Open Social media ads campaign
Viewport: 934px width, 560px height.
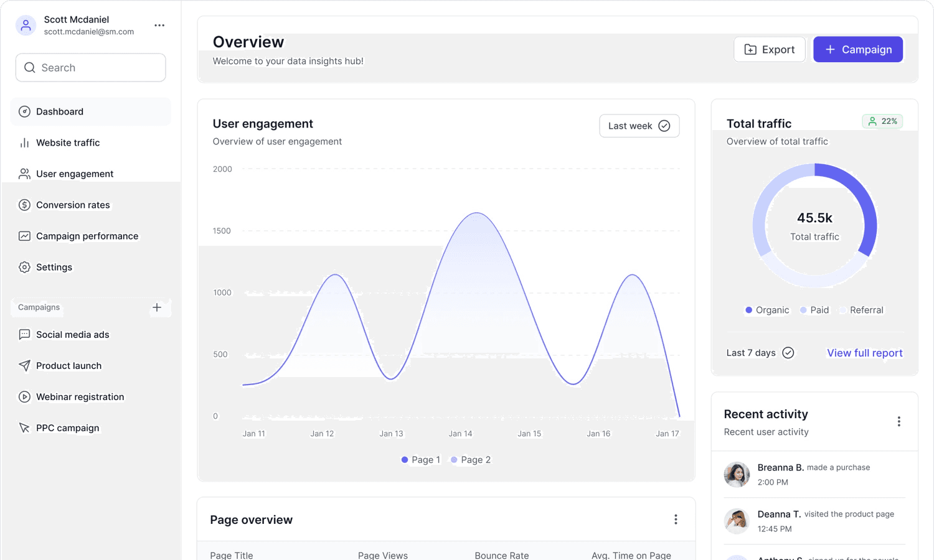[72, 334]
